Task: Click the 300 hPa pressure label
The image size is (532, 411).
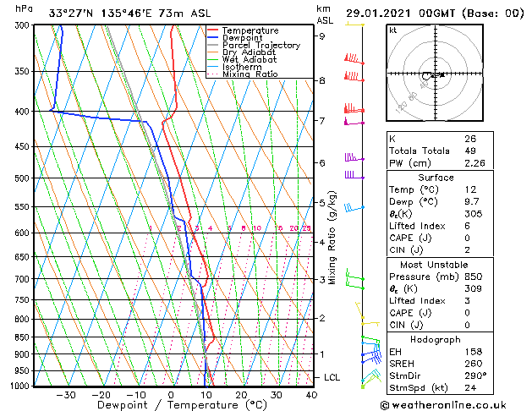Action: click(24, 25)
